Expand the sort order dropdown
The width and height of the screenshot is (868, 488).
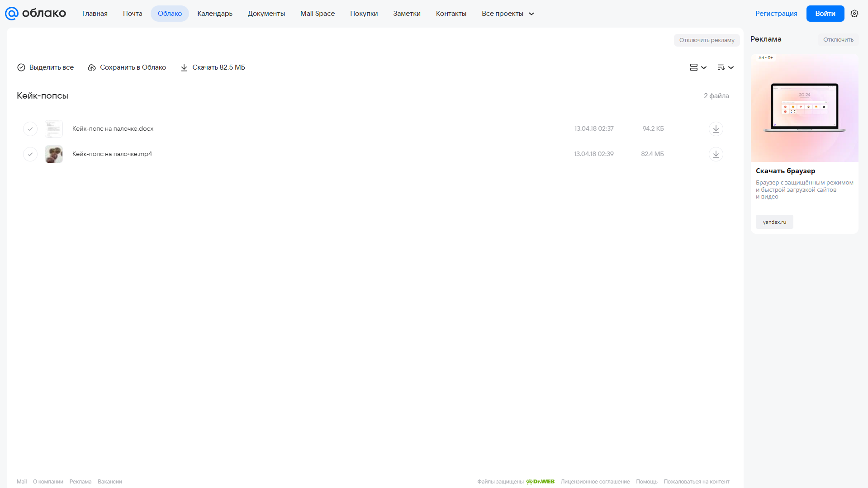click(x=726, y=67)
